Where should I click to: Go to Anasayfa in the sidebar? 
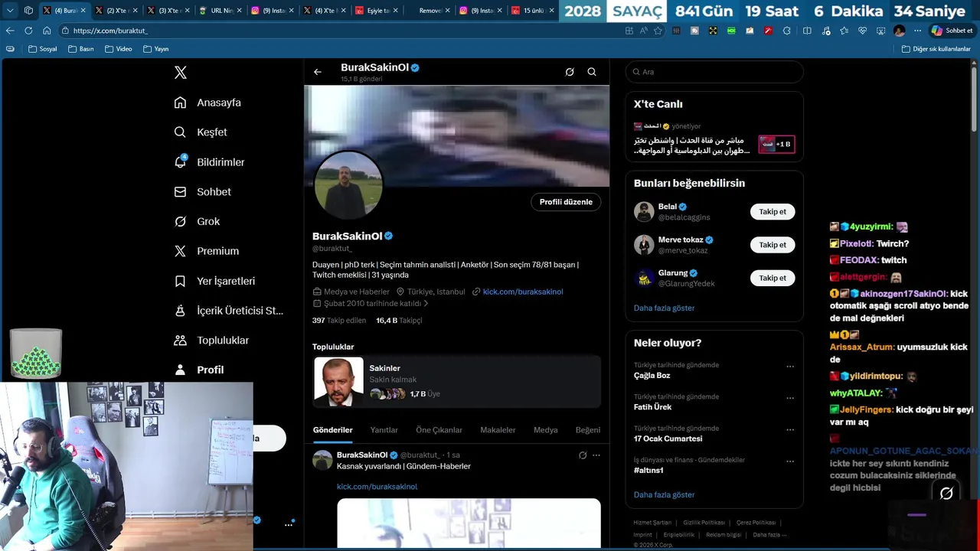pos(207,103)
